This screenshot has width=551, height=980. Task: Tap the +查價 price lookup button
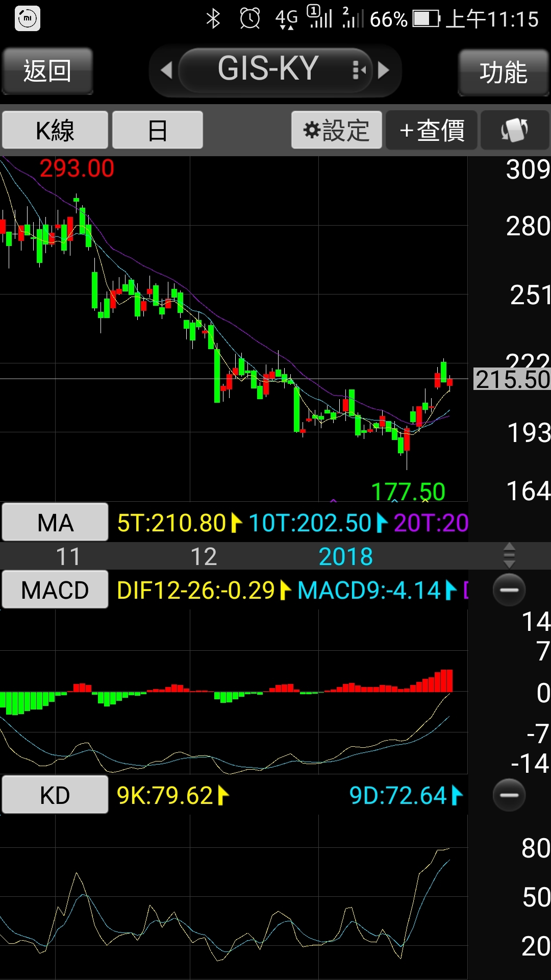click(x=432, y=130)
